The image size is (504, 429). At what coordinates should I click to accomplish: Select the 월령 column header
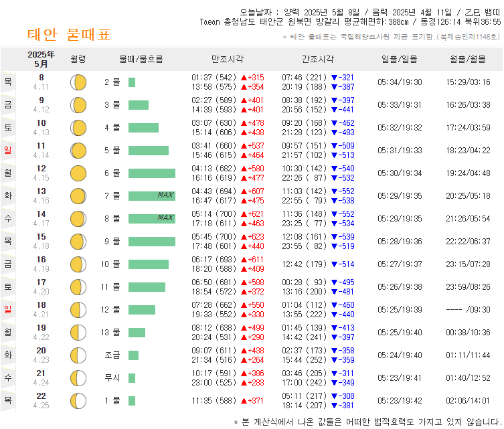tap(78, 59)
